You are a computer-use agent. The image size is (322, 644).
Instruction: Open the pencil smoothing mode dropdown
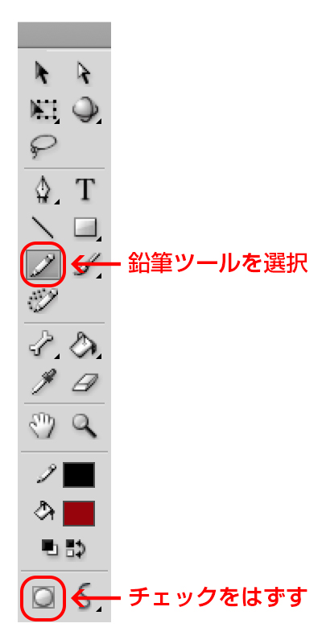pos(85,600)
